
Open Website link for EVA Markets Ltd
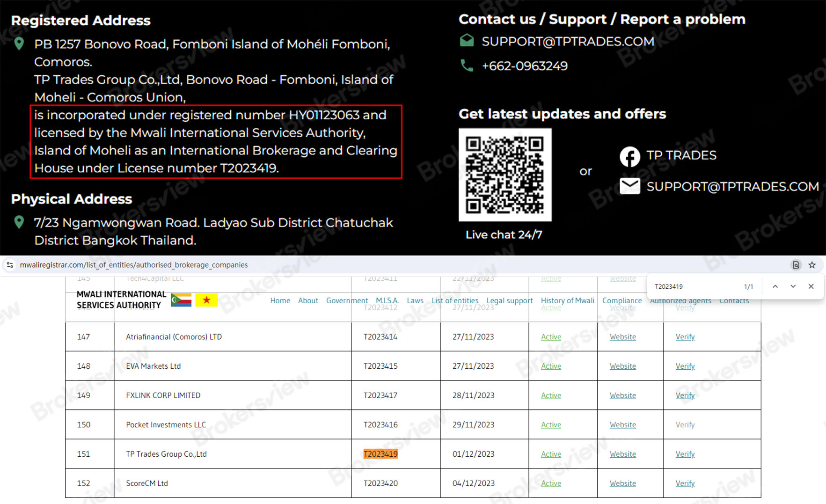tap(623, 366)
